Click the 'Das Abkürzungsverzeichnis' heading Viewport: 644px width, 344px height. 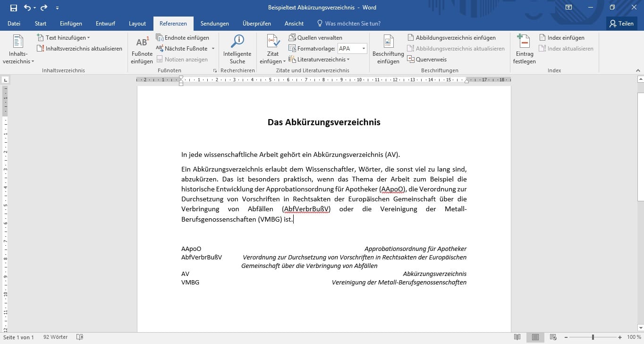pyautogui.click(x=324, y=122)
